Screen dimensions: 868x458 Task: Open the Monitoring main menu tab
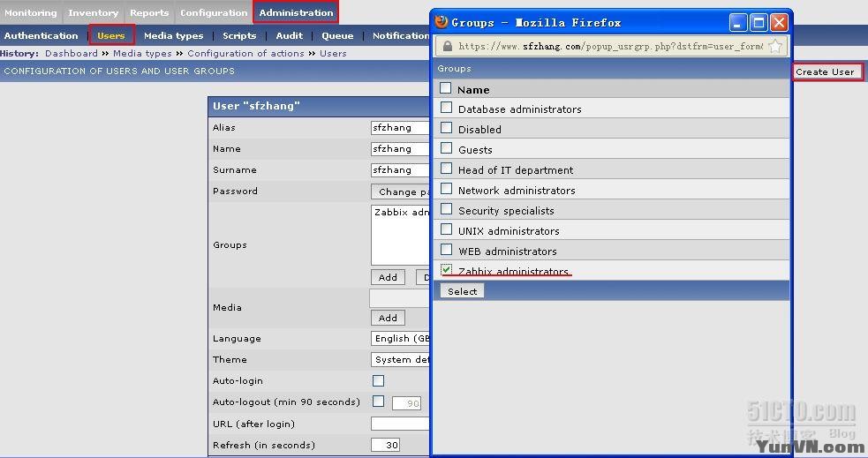tap(30, 12)
